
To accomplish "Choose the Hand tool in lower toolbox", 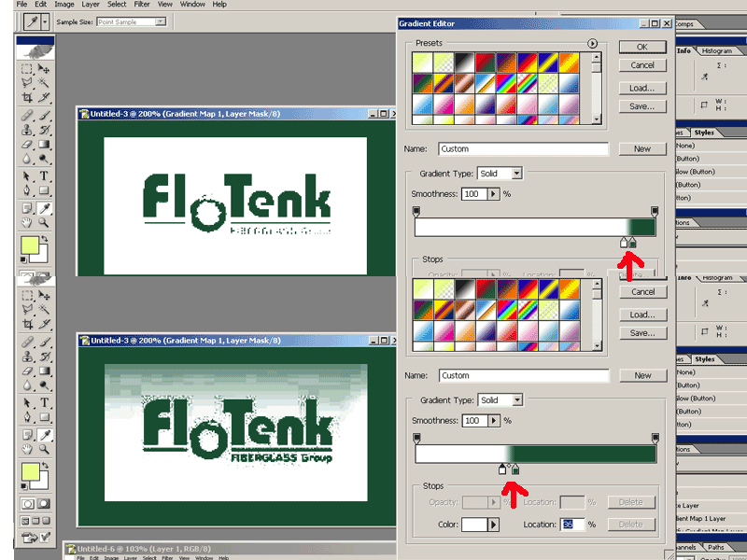I will pyautogui.click(x=28, y=449).
